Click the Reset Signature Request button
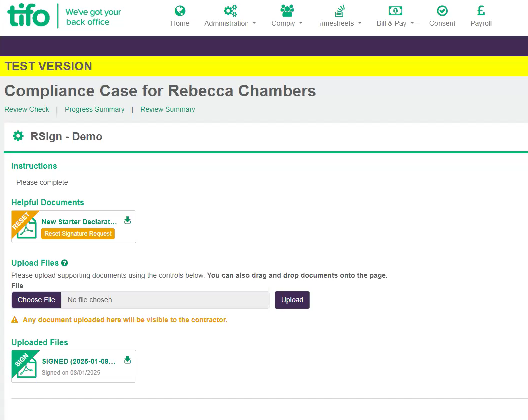528x420 pixels. coord(78,234)
